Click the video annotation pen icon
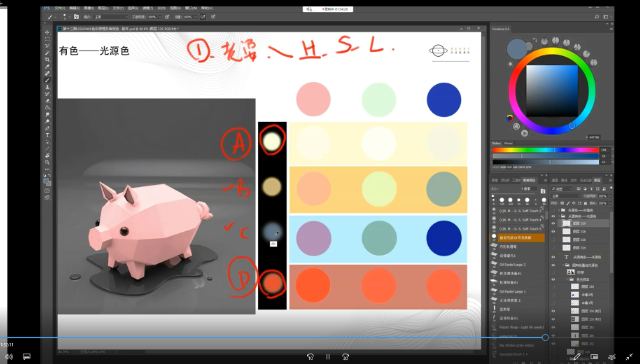 pos(576,357)
